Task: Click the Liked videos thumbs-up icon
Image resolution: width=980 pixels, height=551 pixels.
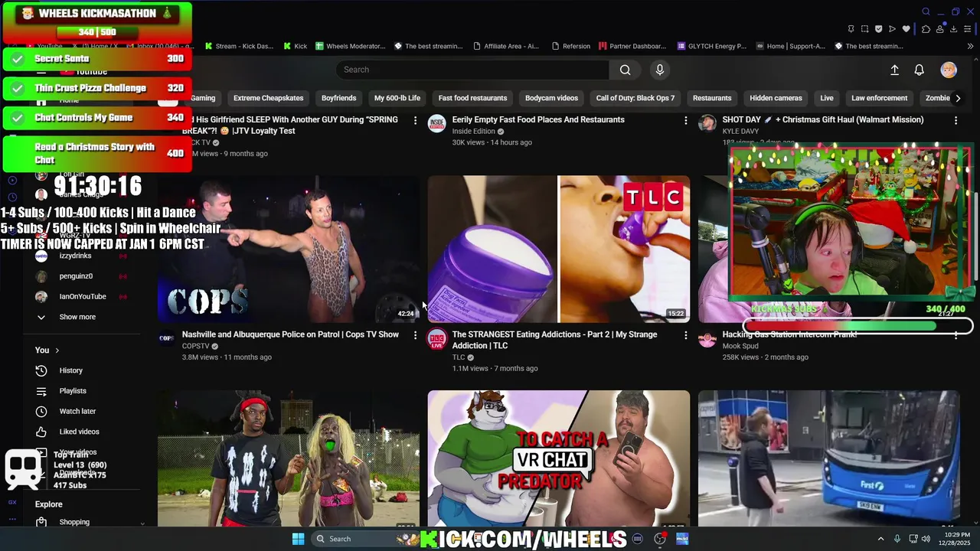Action: pyautogui.click(x=41, y=432)
